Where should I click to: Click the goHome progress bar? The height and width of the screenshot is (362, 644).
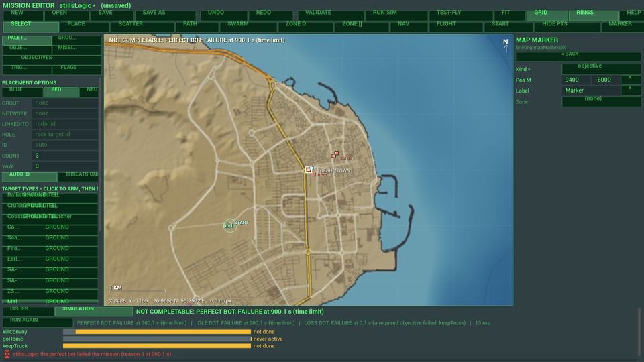(x=157, y=339)
